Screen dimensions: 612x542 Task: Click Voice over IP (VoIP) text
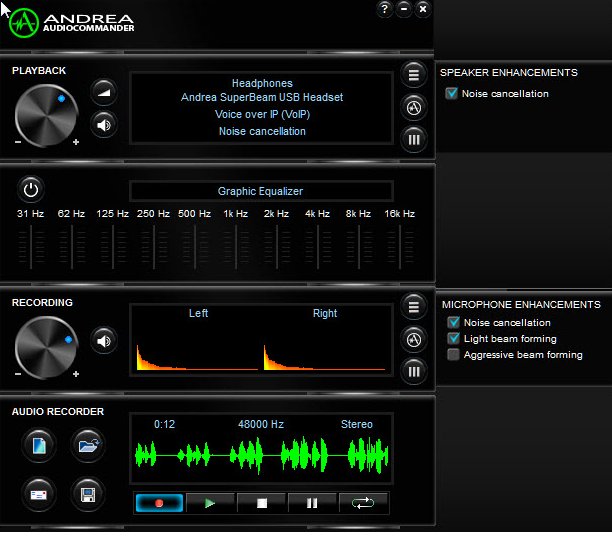click(262, 114)
